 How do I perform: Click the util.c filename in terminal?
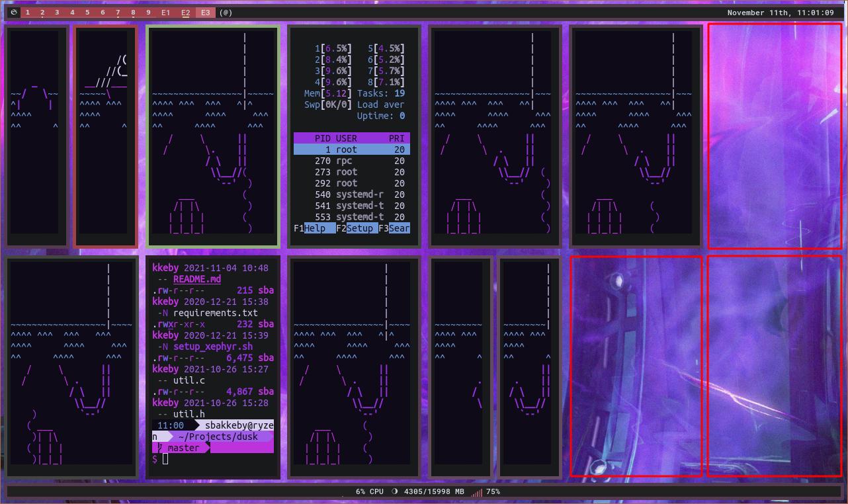[x=189, y=380]
